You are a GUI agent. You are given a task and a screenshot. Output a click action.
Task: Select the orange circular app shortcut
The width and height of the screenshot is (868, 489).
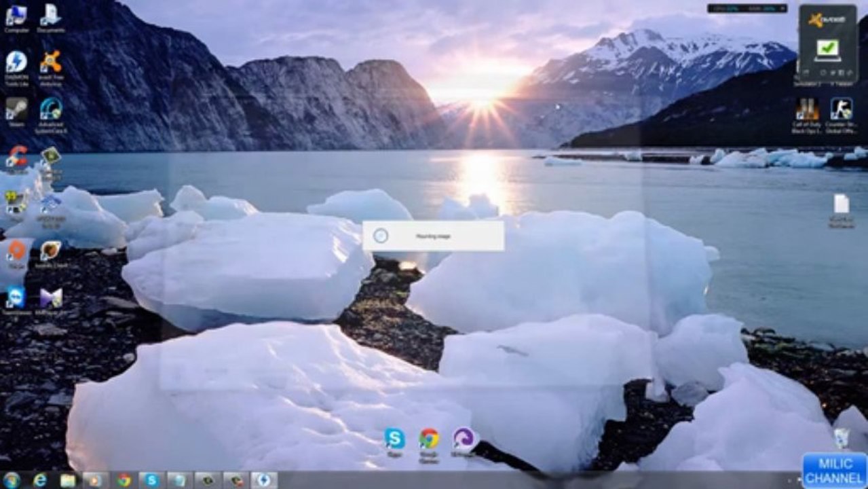coord(16,253)
